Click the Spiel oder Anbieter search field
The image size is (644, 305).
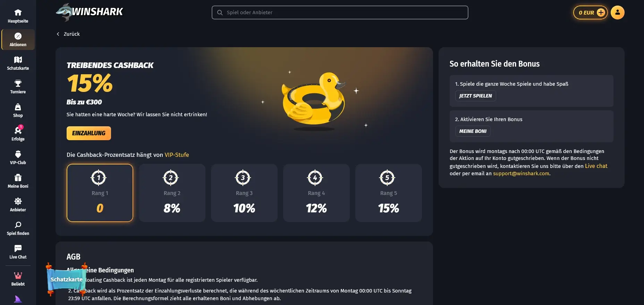[x=339, y=12]
